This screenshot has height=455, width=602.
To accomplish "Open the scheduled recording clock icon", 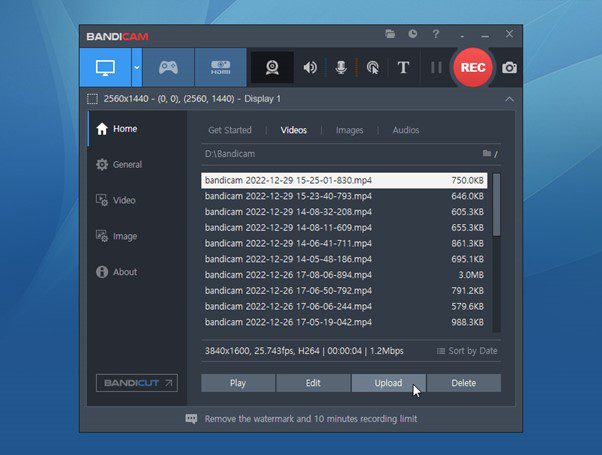I will (x=413, y=34).
